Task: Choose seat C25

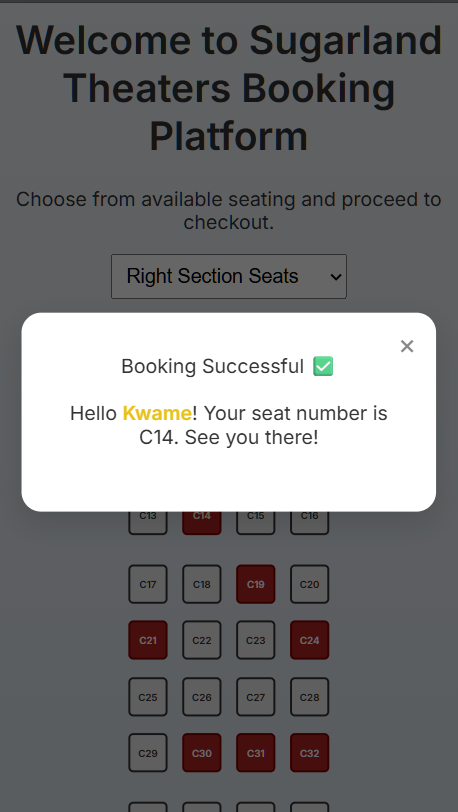Action: [148, 697]
